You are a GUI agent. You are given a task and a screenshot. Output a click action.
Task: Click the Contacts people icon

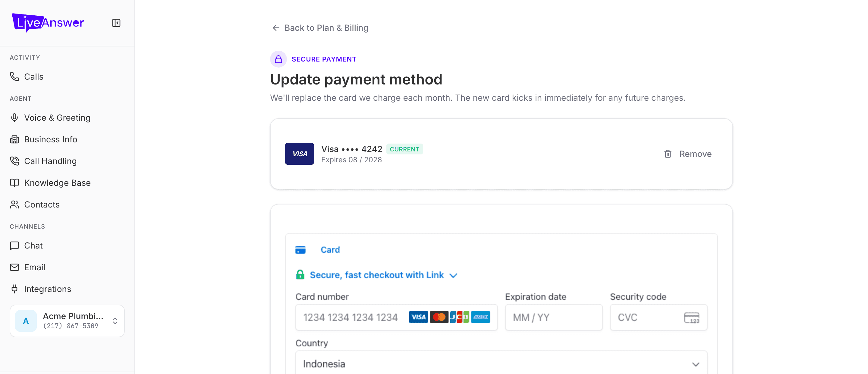click(14, 204)
